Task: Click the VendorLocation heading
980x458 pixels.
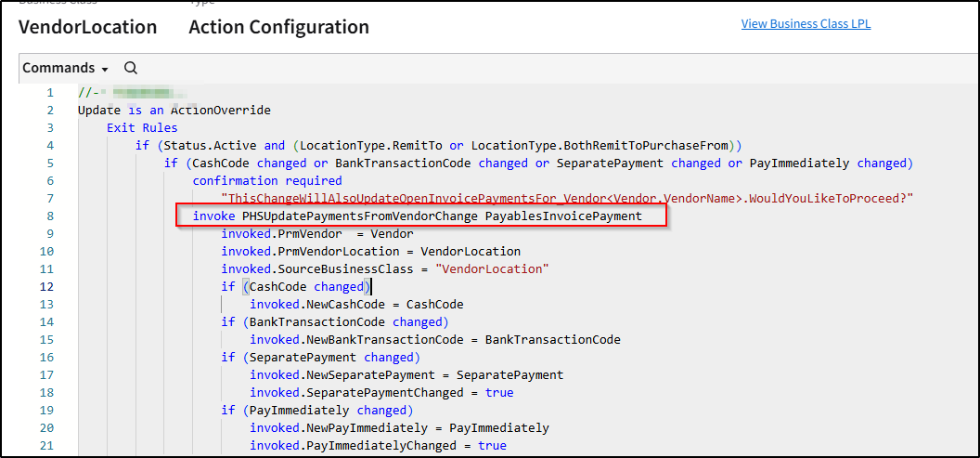Action: point(87,28)
